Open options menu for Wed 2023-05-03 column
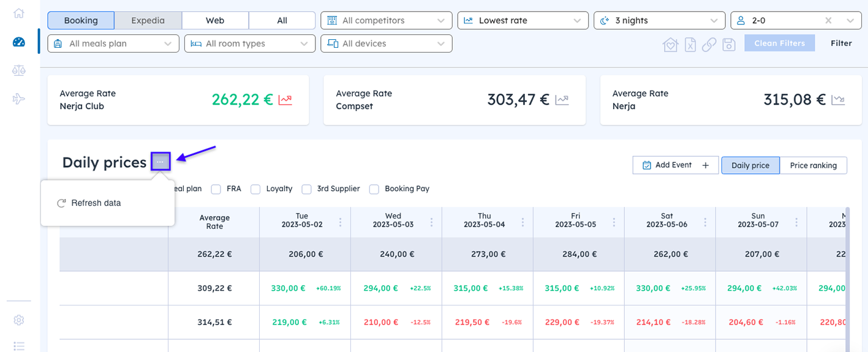 432,222
